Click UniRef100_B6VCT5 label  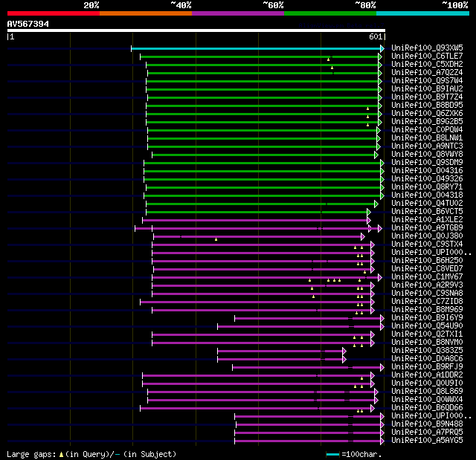click(x=427, y=212)
